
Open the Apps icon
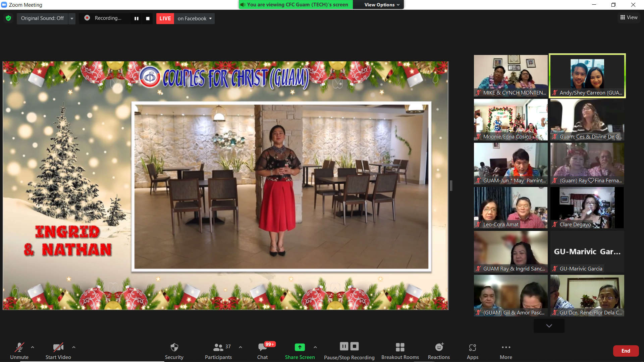[x=473, y=348]
